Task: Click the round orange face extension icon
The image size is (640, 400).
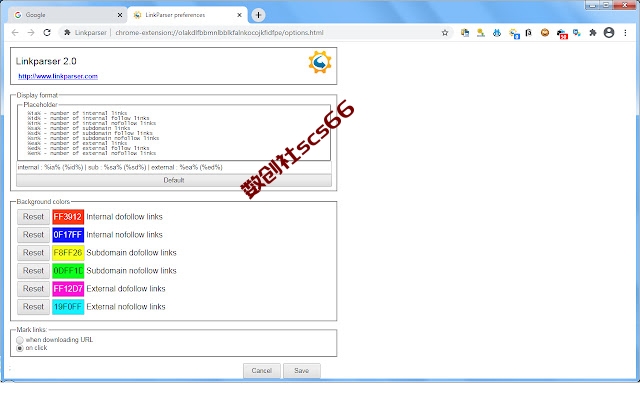Action: click(545, 33)
